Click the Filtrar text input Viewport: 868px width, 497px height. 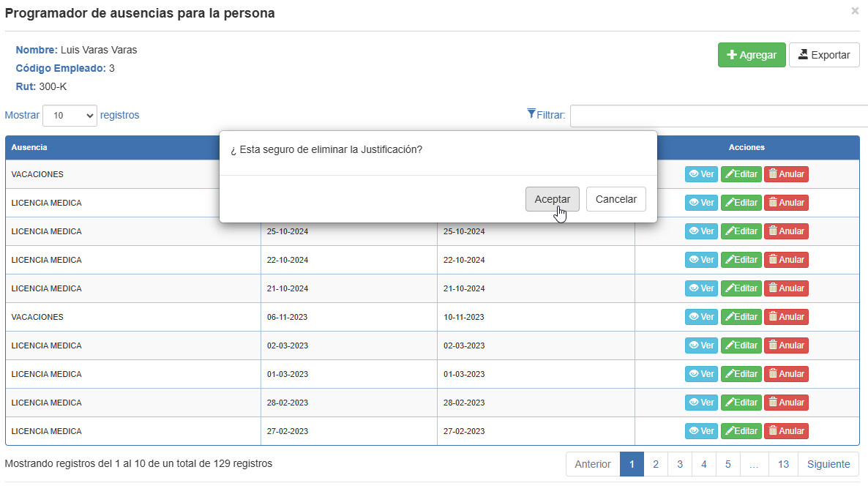click(x=719, y=116)
